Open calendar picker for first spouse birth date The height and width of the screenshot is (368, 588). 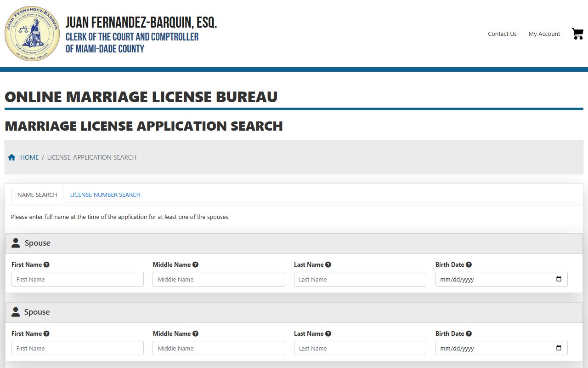[559, 279]
